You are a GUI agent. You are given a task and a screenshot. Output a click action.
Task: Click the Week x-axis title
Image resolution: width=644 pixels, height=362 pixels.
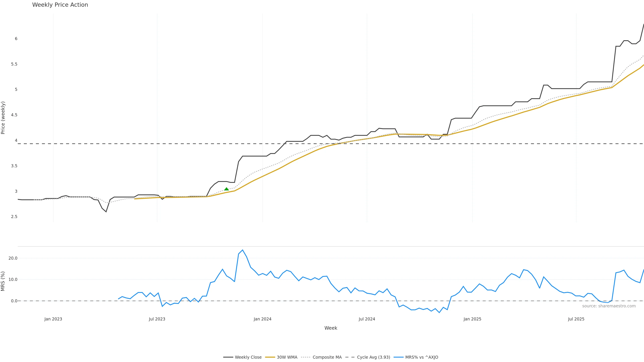tap(331, 328)
